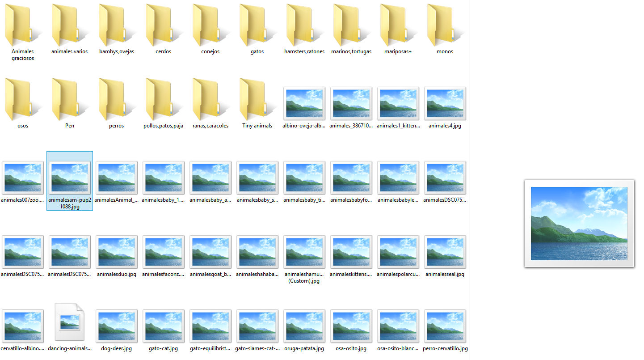This screenshot has width=644, height=360.
Task: Open the hamsters,ratones folder
Action: tap(304, 26)
